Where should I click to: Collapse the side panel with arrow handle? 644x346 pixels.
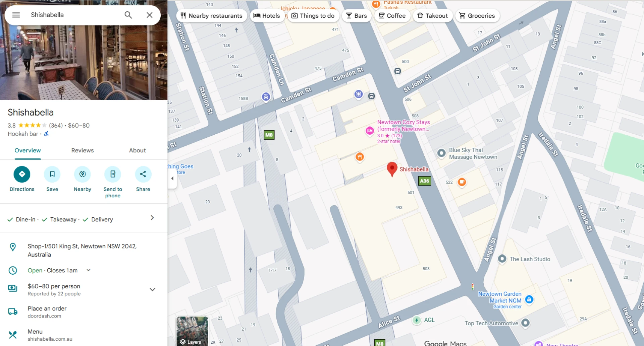pos(172,178)
